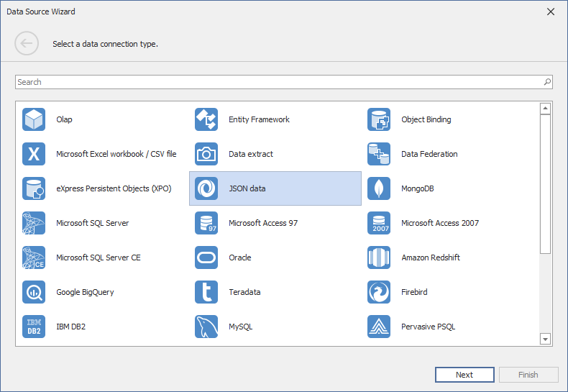Image resolution: width=568 pixels, height=392 pixels.
Task: Select the Microsoft Excel workbook icon
Action: pos(34,154)
